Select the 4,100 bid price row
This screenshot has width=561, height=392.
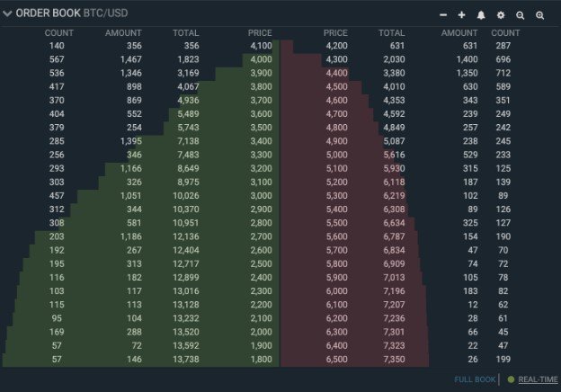139,46
